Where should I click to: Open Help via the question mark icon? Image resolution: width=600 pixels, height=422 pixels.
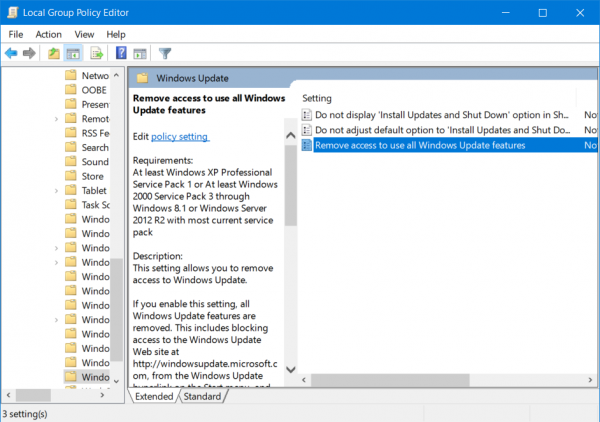(122, 53)
